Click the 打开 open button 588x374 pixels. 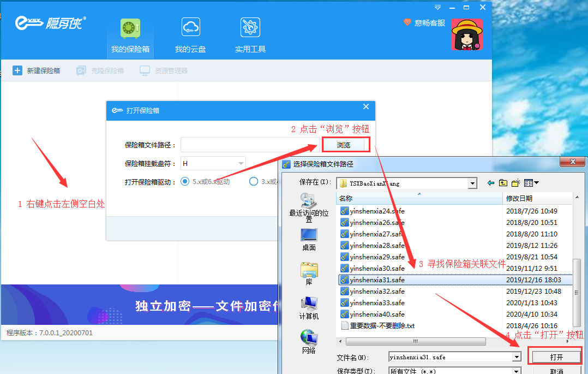(x=556, y=357)
